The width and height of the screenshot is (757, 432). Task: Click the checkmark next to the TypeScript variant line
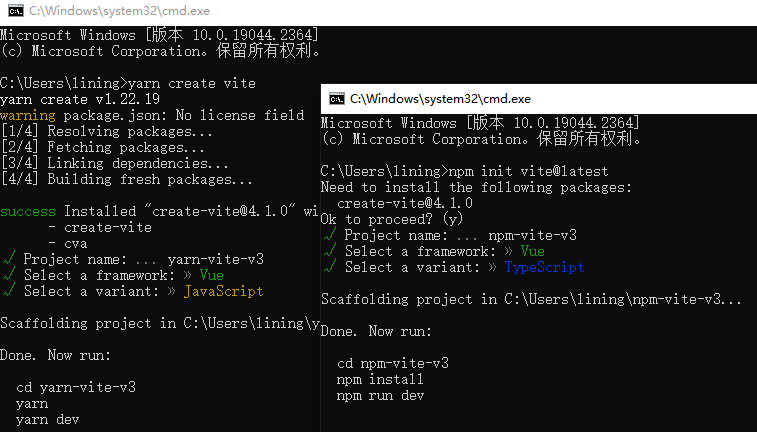pyautogui.click(x=327, y=267)
